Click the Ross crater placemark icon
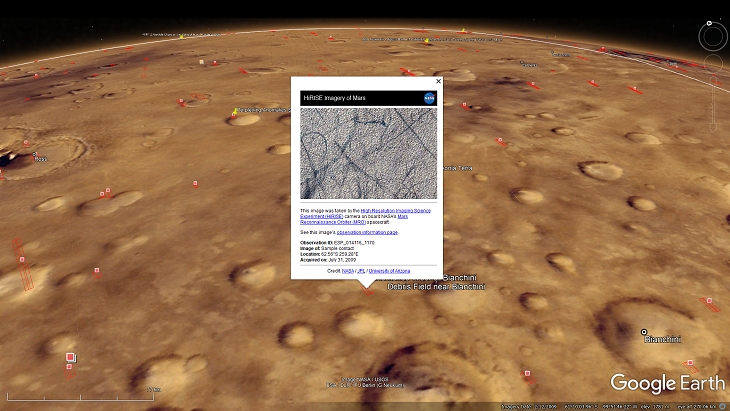Screen dimensions: 730x411 click(x=34, y=154)
